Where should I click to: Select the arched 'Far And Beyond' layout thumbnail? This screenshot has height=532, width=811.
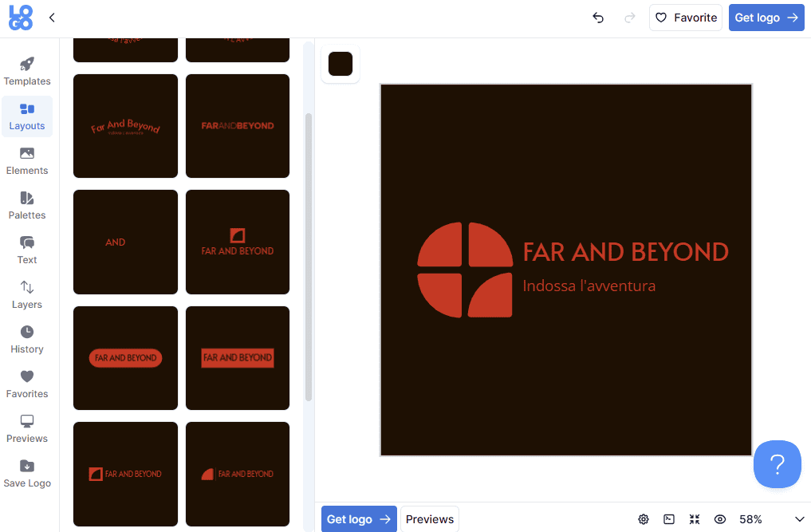click(125, 126)
